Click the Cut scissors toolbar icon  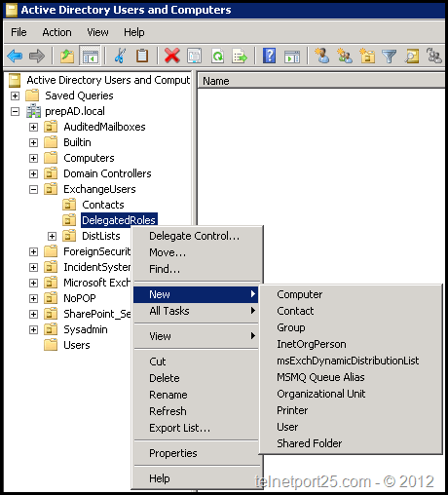pos(120,56)
